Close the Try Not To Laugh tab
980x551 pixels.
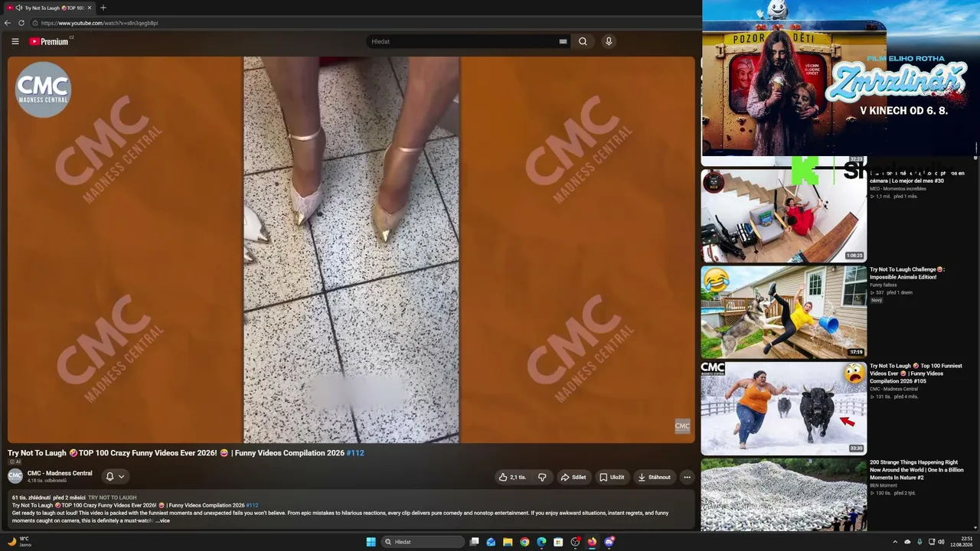click(x=89, y=8)
